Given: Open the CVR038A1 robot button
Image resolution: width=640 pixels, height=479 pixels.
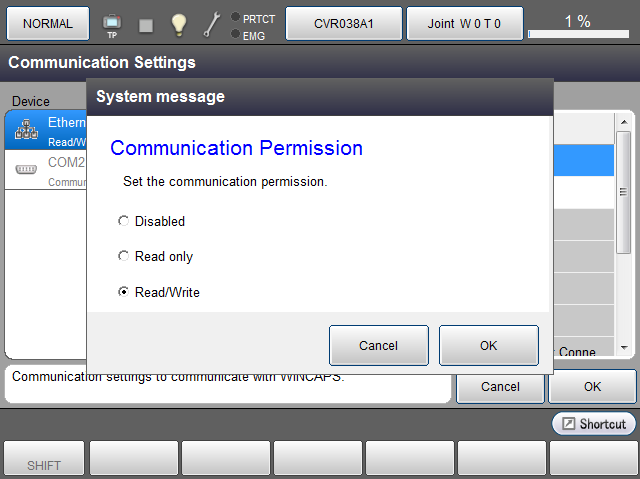Looking at the screenshot, I should [344, 23].
